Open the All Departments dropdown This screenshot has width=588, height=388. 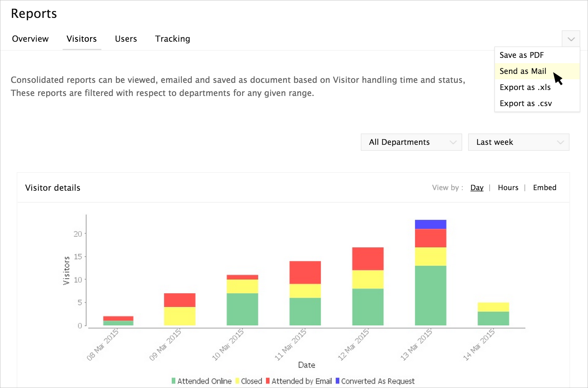coord(411,142)
